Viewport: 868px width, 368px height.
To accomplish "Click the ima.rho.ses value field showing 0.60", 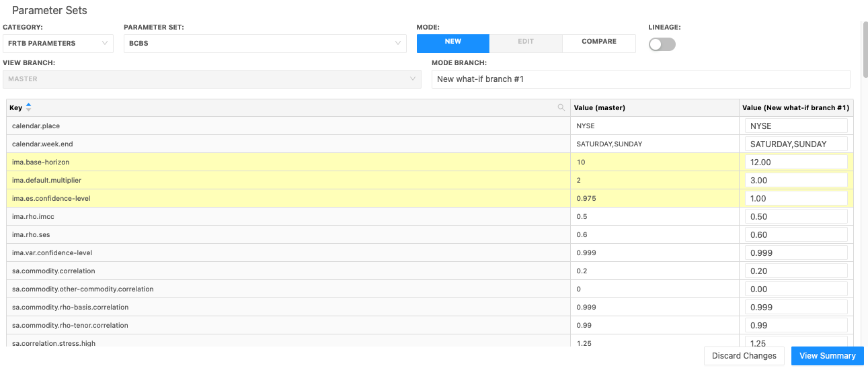I will coord(795,235).
